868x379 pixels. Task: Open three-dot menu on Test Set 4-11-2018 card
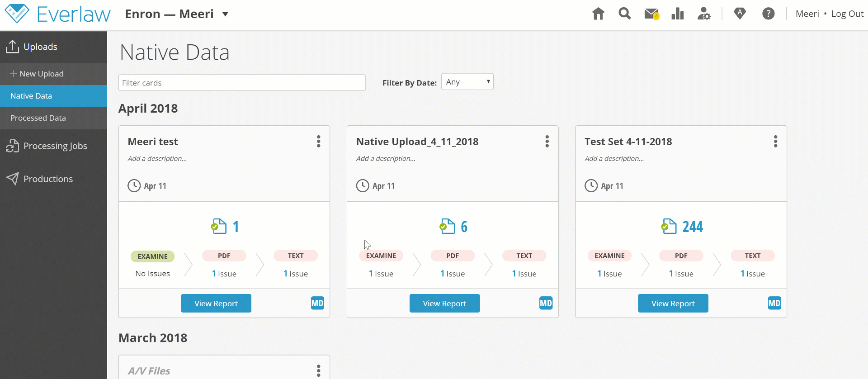[x=775, y=142]
